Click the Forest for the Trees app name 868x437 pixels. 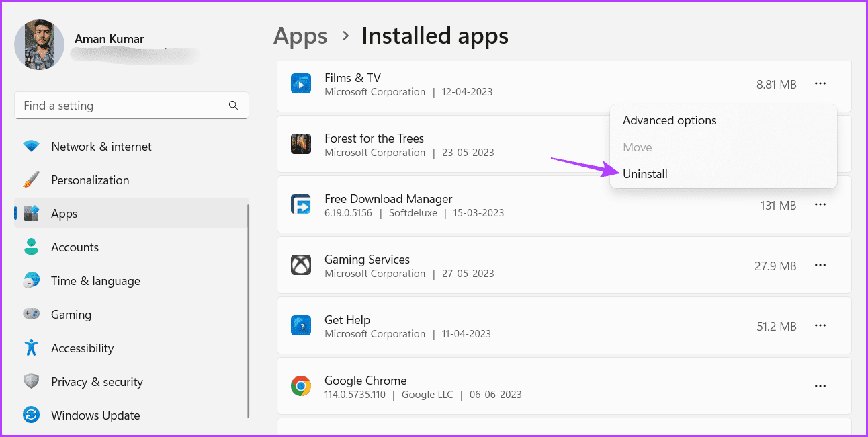(x=374, y=138)
